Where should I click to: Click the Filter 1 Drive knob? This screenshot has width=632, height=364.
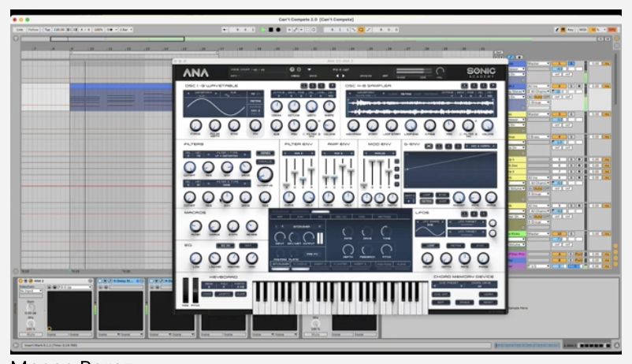pos(245,167)
